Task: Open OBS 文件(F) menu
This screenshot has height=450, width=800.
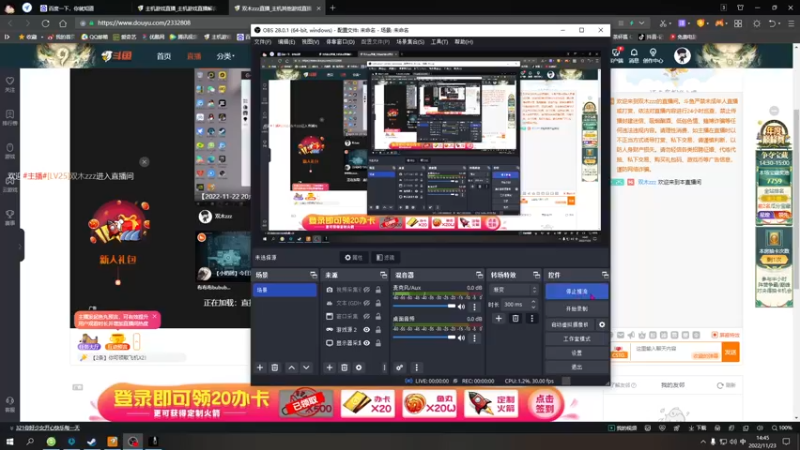Action: 263,42
